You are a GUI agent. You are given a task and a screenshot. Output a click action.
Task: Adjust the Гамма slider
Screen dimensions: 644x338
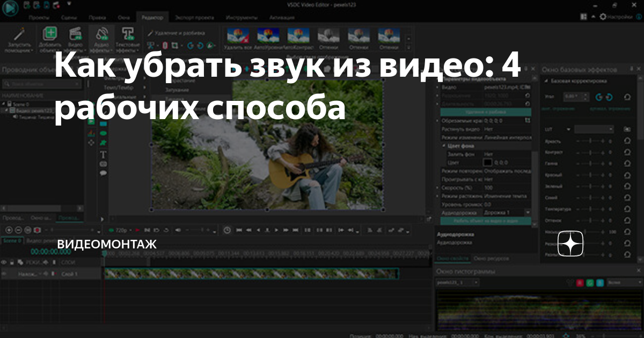[x=590, y=164]
